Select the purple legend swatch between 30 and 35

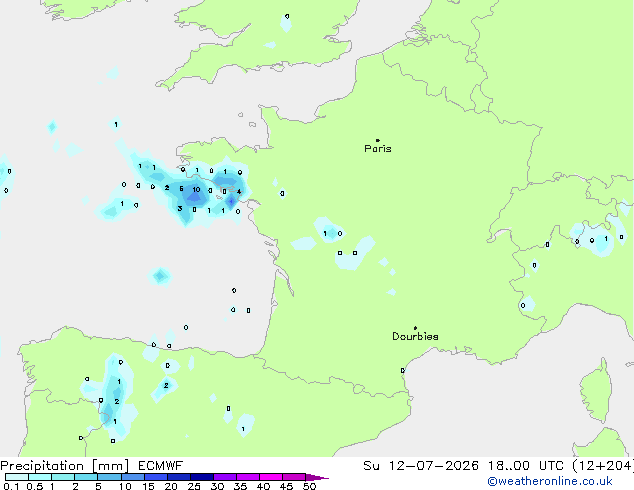225,477
